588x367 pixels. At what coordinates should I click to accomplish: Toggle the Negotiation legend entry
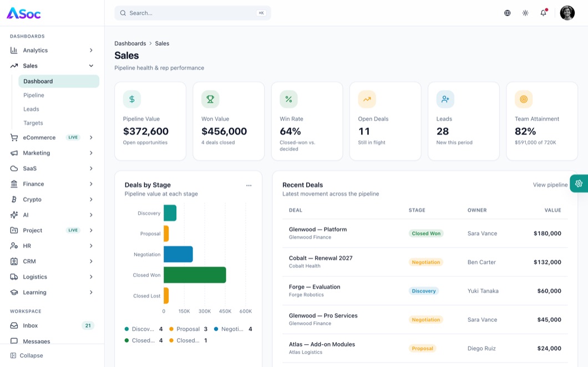233,329
